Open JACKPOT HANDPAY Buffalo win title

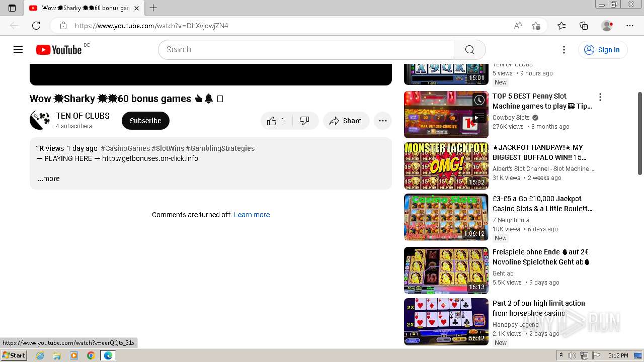(539, 152)
